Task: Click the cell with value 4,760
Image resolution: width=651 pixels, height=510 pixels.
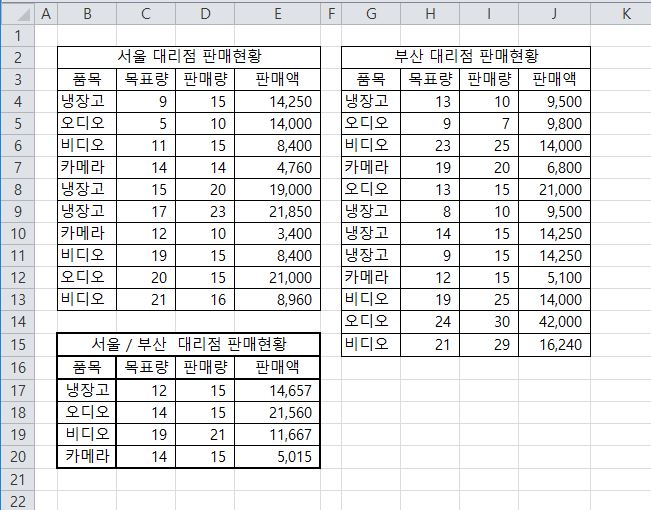Action: (x=277, y=168)
